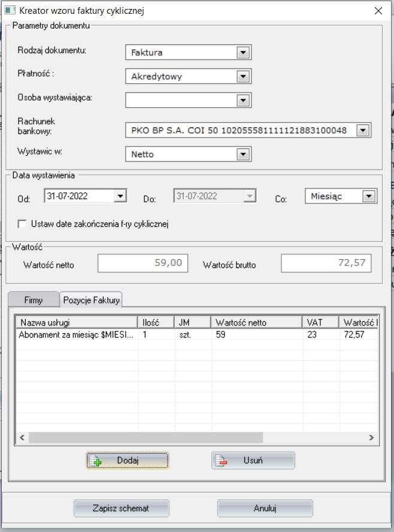Open the Od date picker arrow

tap(120, 196)
